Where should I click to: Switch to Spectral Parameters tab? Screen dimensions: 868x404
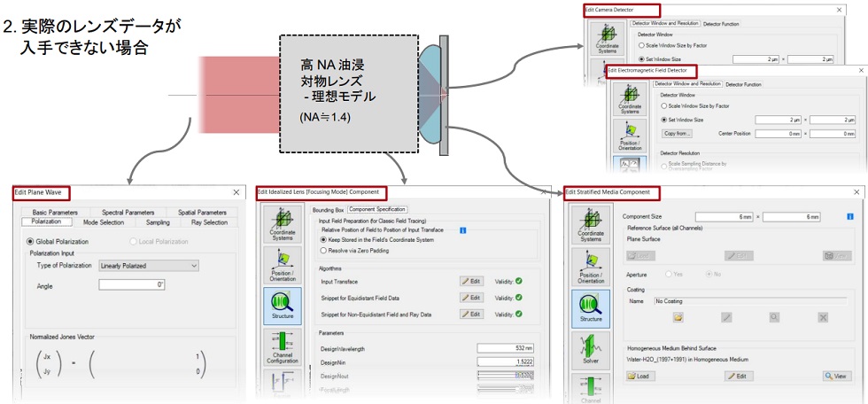128,212
